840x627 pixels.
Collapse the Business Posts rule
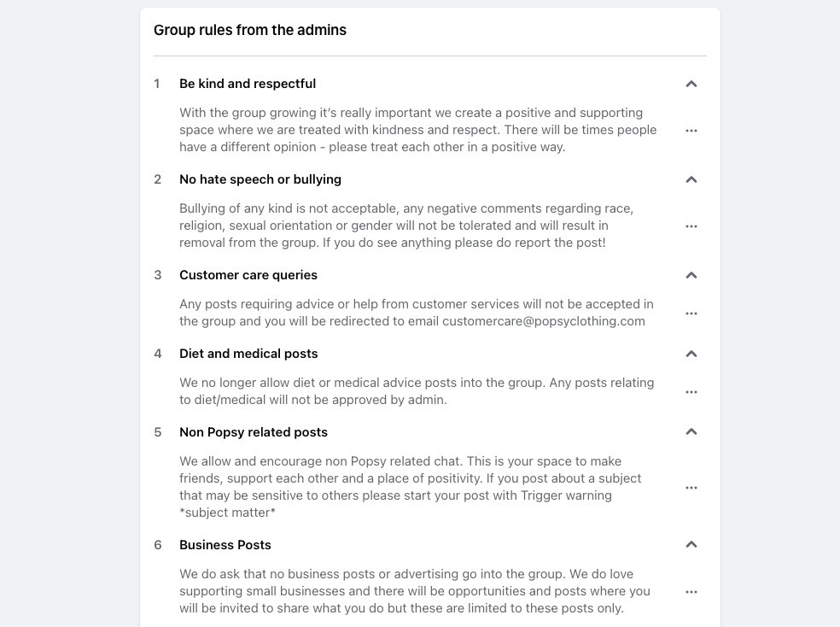691,545
